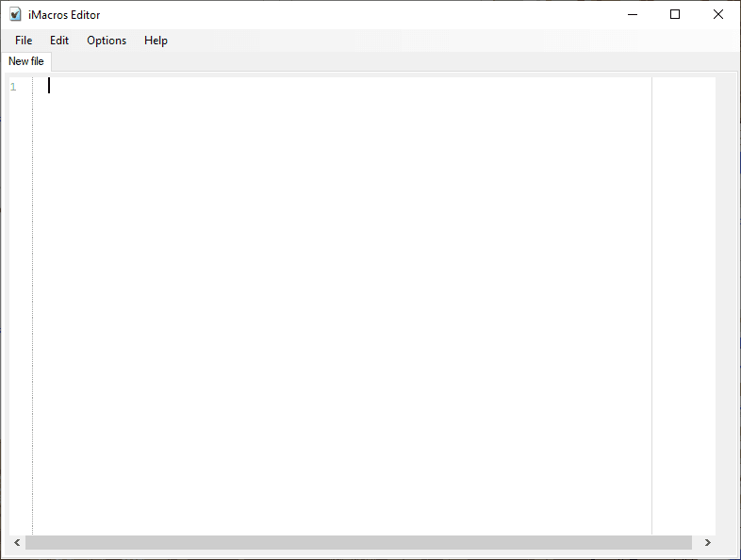Image resolution: width=741 pixels, height=560 pixels.
Task: Open the Options menu
Action: (107, 41)
